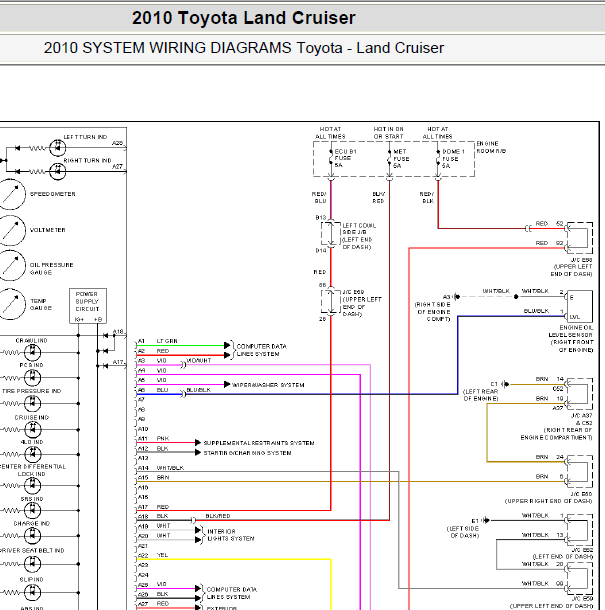This screenshot has width=605, height=610.
Task: Click the A14 WHT/BLK pin label
Action: (161, 468)
